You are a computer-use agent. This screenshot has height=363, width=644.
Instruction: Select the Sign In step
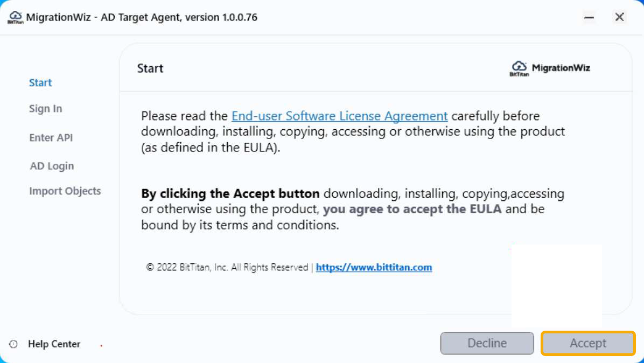(x=45, y=108)
